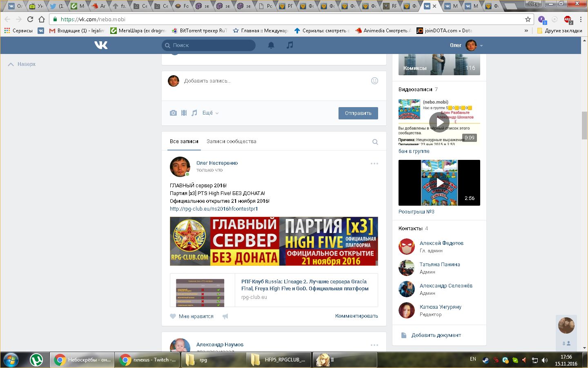Open Александр Наумов profile name
The width and height of the screenshot is (588, 368).
pos(220,345)
